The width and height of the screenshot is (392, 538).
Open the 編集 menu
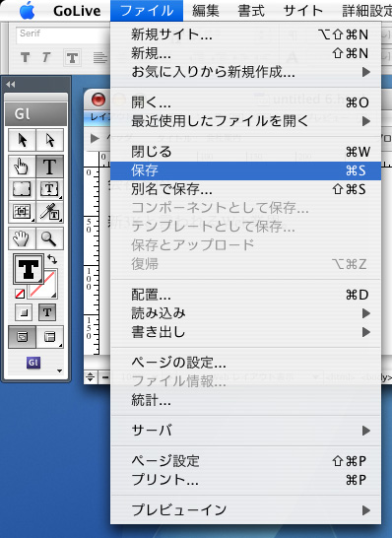point(206,11)
